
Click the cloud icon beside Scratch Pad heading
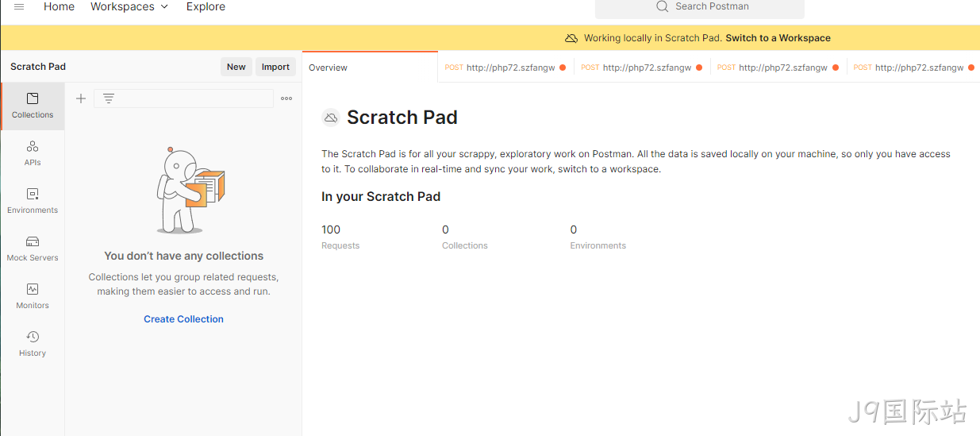point(330,118)
